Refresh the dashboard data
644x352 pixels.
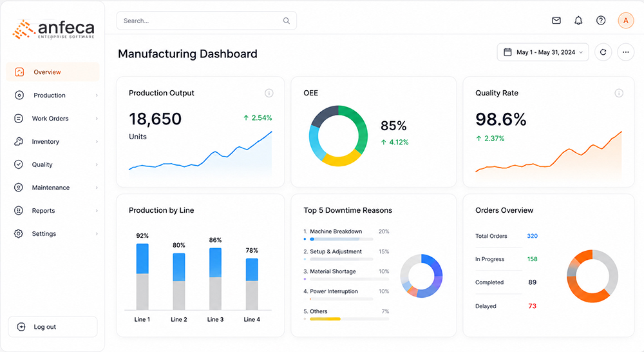click(603, 52)
